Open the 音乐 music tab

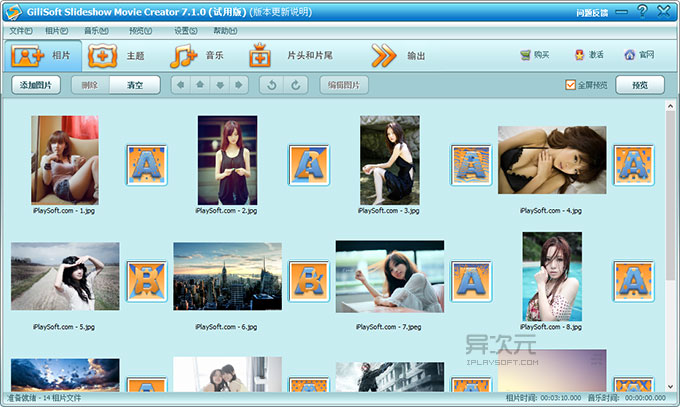197,56
